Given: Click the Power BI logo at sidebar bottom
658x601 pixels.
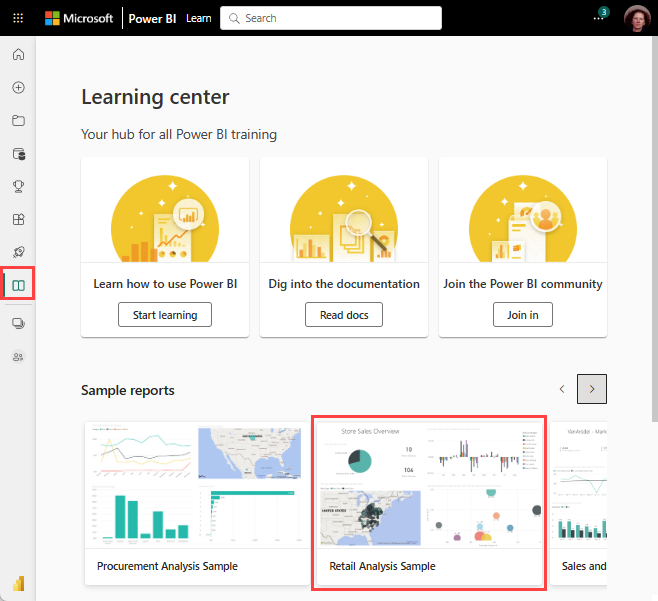Looking at the screenshot, I should pos(18,583).
